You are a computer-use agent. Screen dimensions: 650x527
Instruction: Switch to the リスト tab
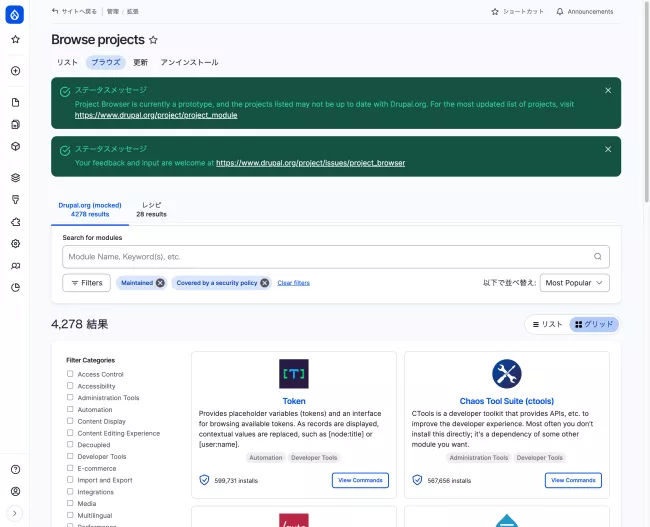67,62
